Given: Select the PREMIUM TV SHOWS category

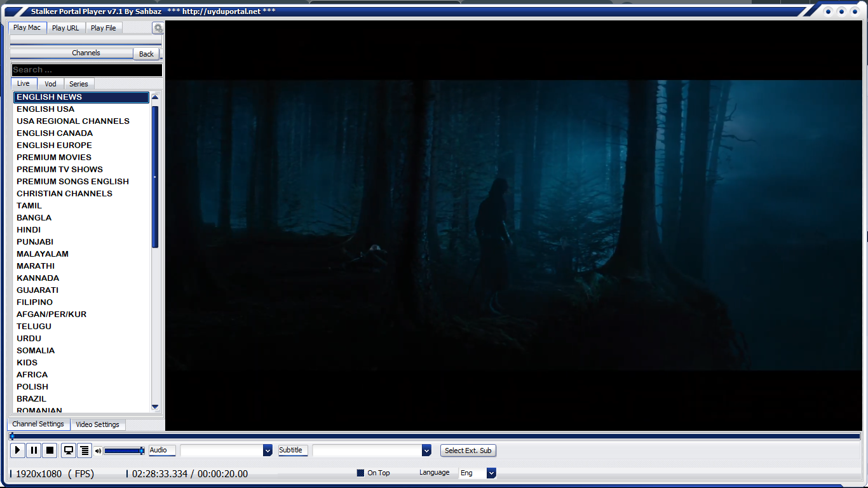Looking at the screenshot, I should (x=81, y=170).
